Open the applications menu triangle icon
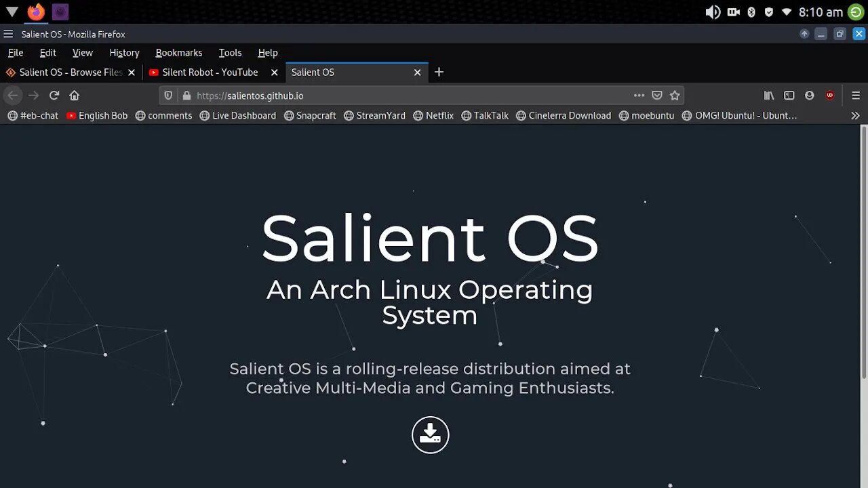Screen dimensions: 868x488 [12, 12]
